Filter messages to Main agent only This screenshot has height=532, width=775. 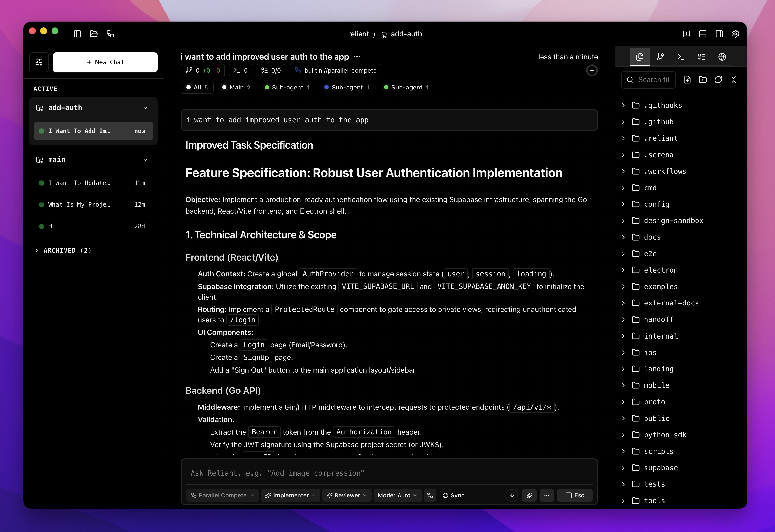236,87
